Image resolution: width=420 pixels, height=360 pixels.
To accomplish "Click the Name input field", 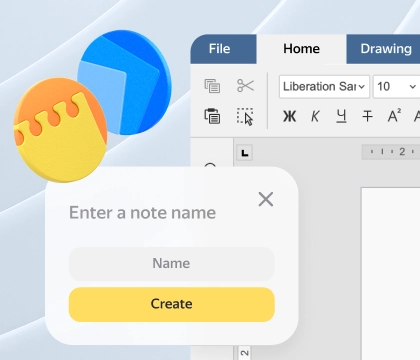I will [x=172, y=264].
